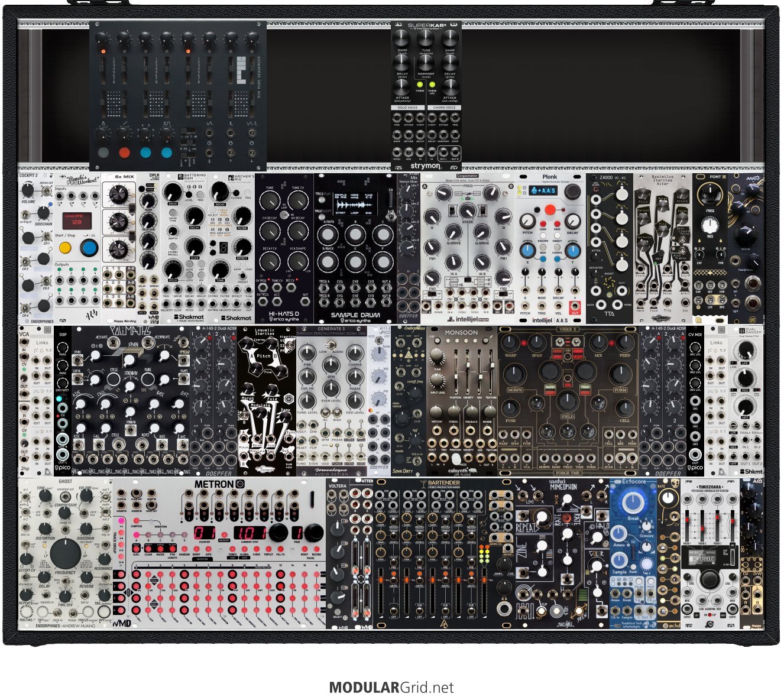Screen dimensions: 784x700
Task: Click the WARP knob on Vhikk X
Action: coord(511,342)
